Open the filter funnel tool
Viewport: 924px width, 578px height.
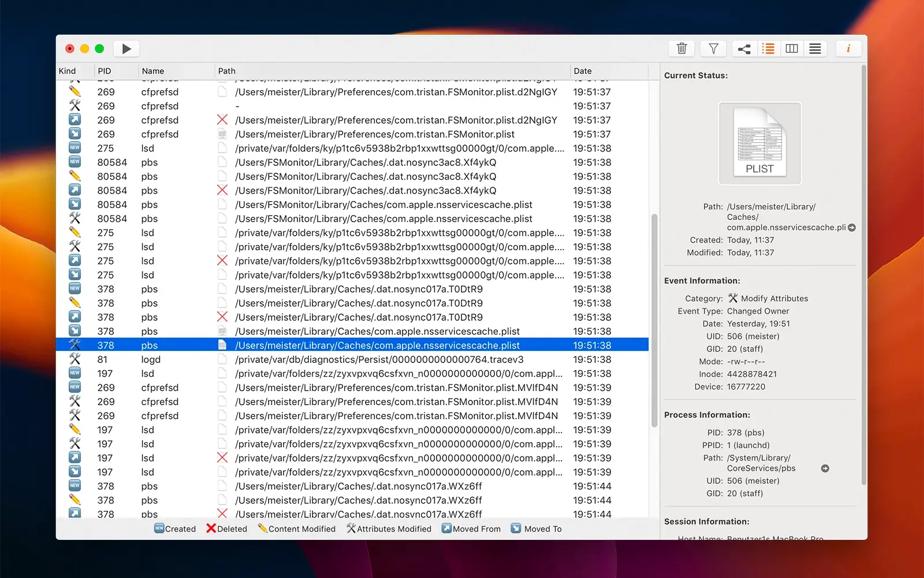pyautogui.click(x=713, y=49)
